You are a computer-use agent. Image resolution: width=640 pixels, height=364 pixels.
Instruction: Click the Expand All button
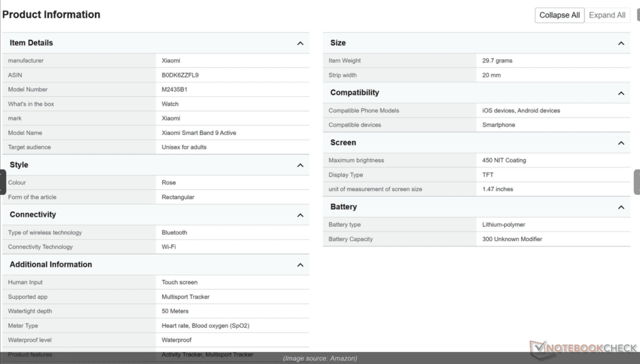(607, 15)
